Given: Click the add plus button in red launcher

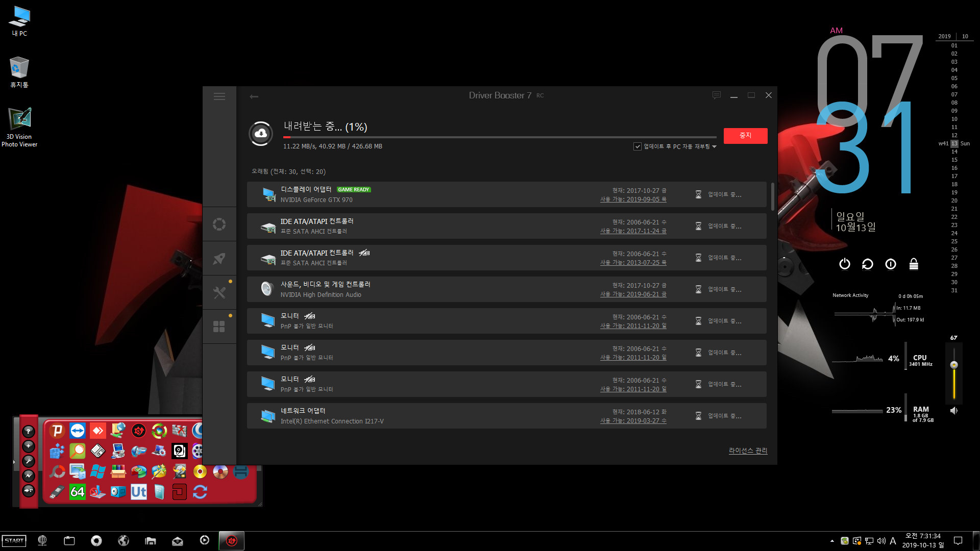Looking at the screenshot, I should (x=29, y=446).
